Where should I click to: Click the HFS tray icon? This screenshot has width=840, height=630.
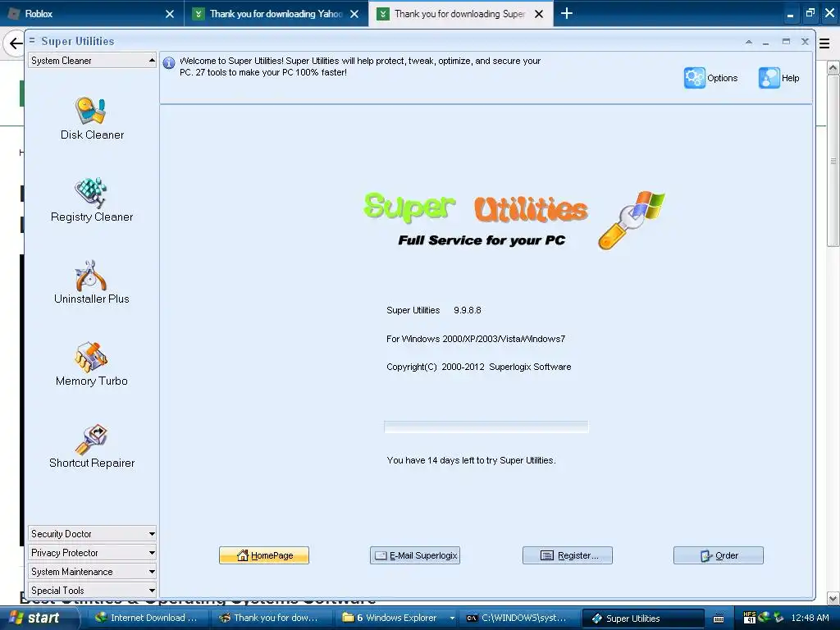[749, 618]
